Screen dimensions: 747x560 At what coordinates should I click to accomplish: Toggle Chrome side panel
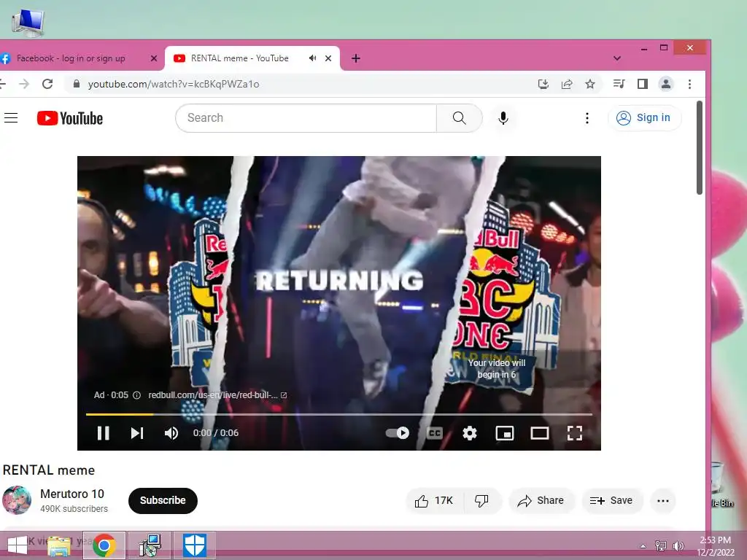tap(642, 85)
